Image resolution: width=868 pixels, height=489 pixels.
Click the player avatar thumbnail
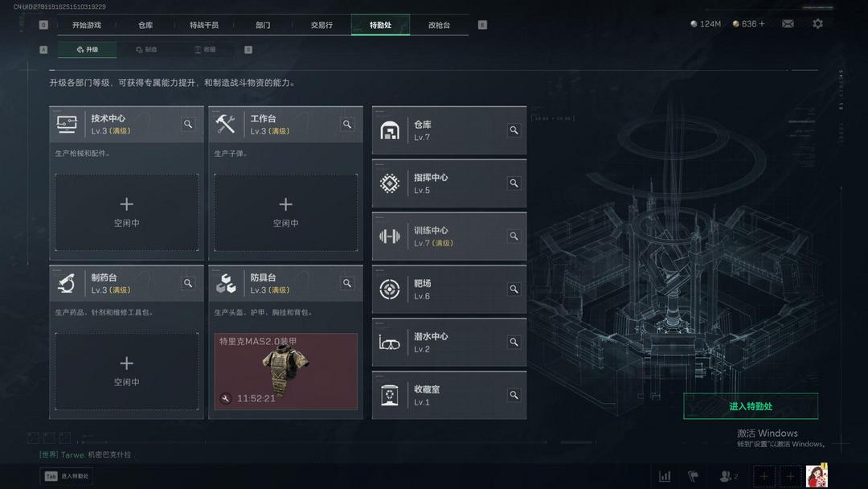(817, 475)
